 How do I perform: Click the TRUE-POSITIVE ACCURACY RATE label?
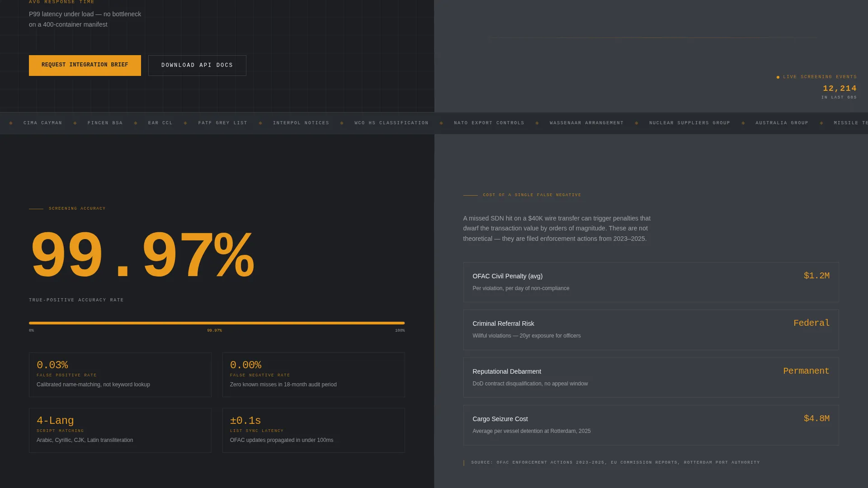[x=76, y=300]
